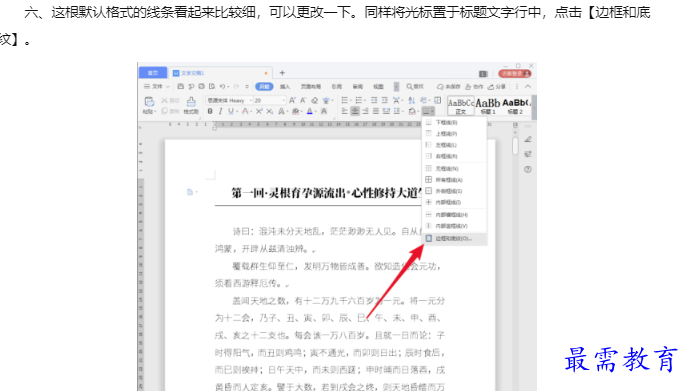Click the sort A-Z icon

(412, 101)
